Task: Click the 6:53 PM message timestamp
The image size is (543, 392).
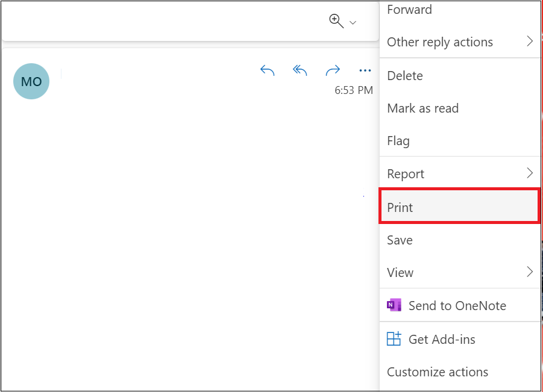Action: (354, 90)
